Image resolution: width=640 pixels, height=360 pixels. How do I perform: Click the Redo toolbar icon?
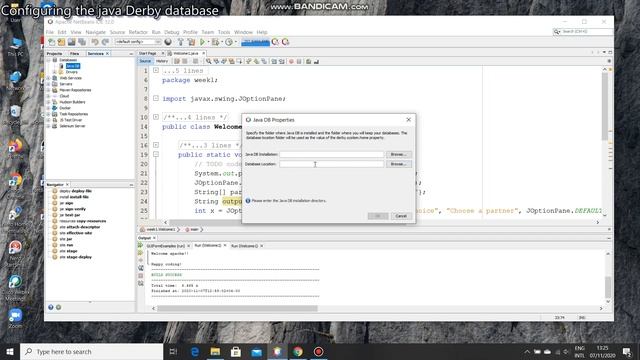click(x=105, y=42)
